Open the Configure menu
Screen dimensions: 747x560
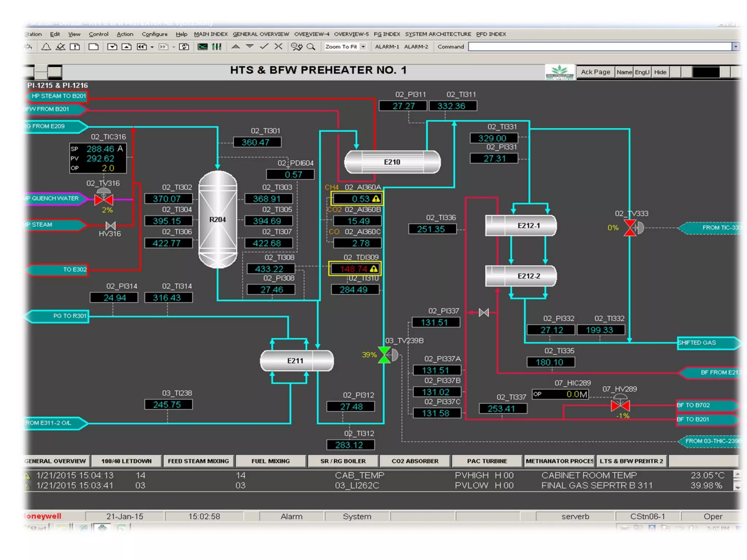pyautogui.click(x=154, y=34)
